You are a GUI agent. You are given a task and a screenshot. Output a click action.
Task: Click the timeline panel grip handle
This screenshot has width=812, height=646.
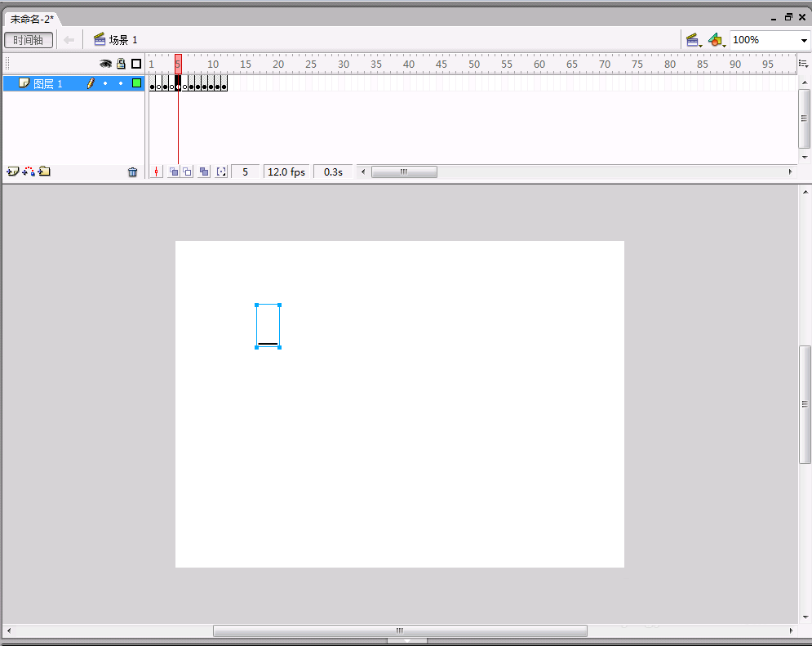(x=7, y=64)
